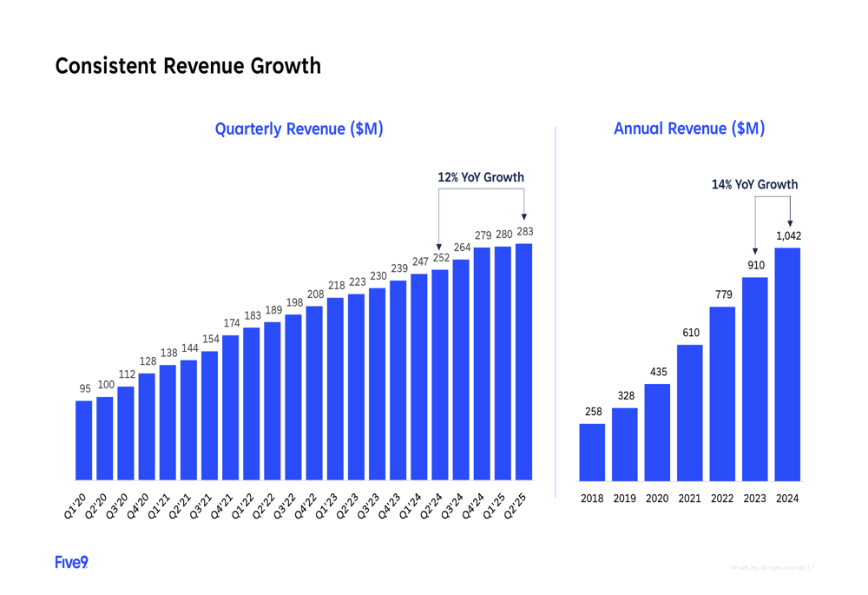Click the Q1'20 quarterly bar labeled 95
The image size is (868, 595).
pos(84,439)
